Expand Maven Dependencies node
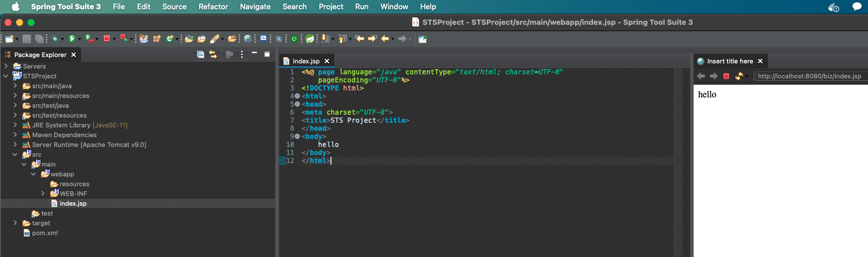This screenshot has width=868, height=257. click(16, 135)
